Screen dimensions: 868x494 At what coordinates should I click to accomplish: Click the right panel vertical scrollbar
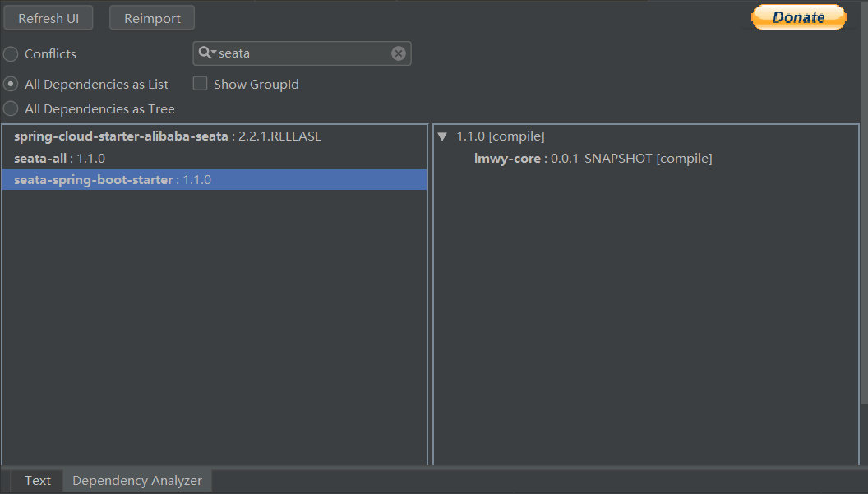863,263
